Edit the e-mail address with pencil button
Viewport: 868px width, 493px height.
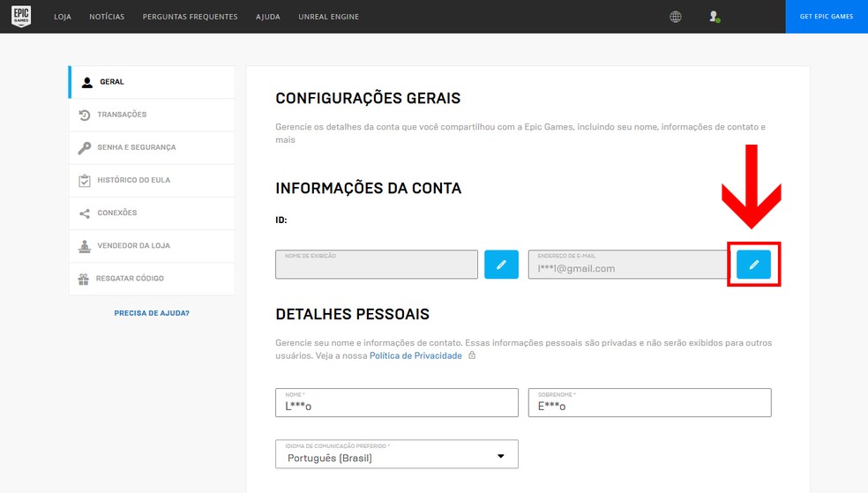[753, 265]
